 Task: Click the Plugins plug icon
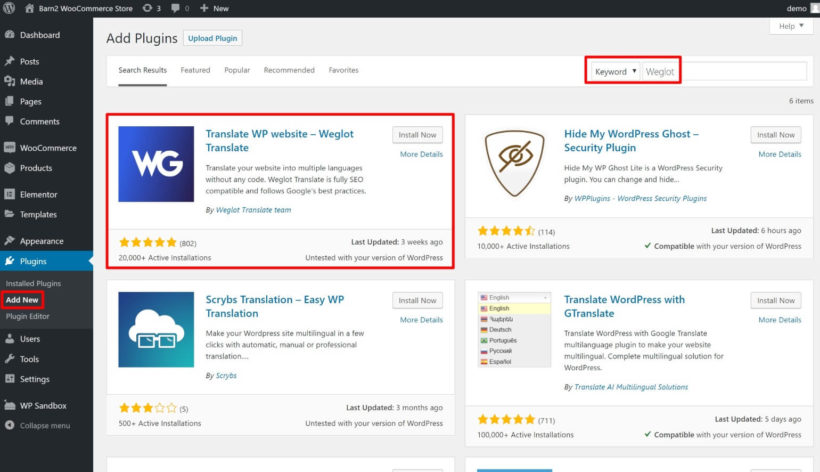(9, 261)
